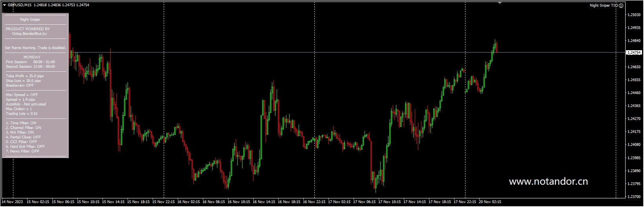
Task: Click the '17 Nov 18:15' time axis label
Action: (x=440, y=202)
